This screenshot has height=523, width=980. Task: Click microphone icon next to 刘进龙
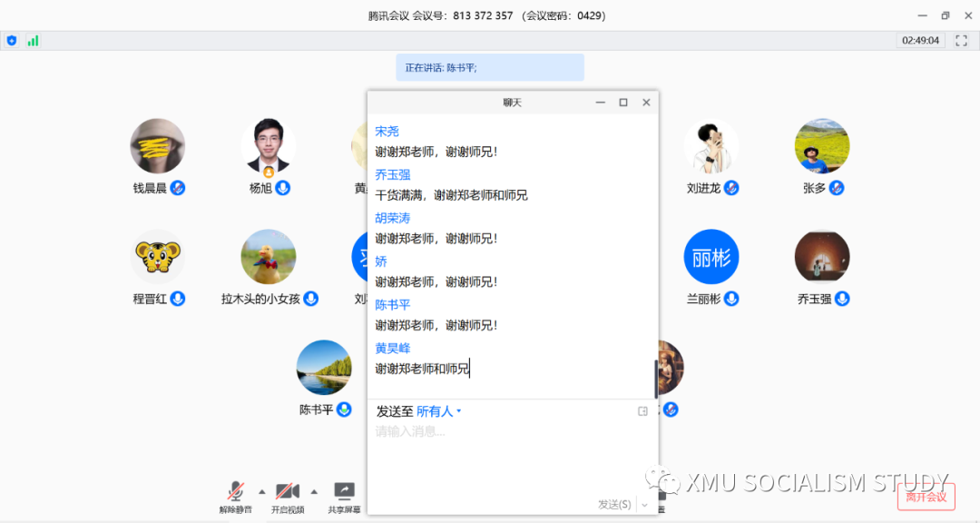[731, 188]
